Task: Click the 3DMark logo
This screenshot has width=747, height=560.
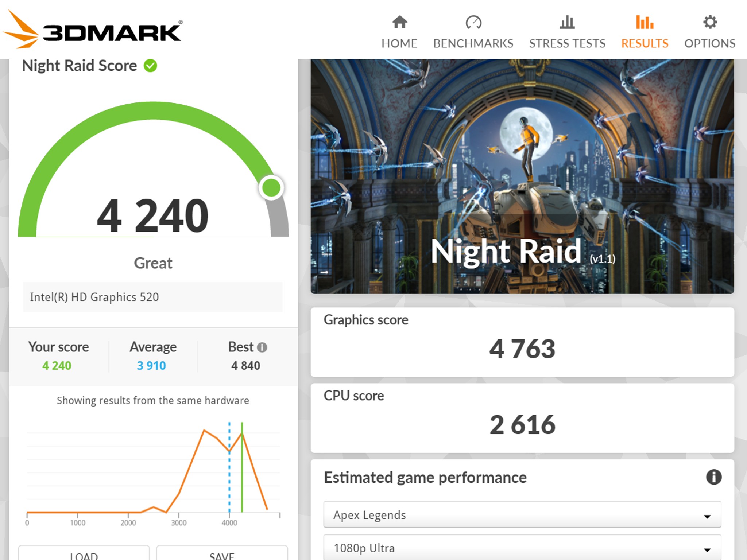Action: 93,30
